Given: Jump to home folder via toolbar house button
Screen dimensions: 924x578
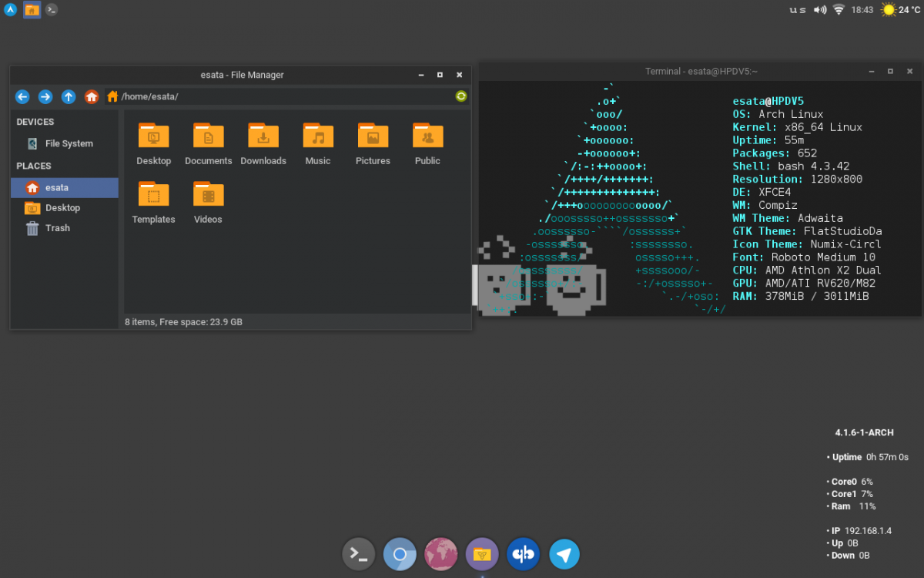Looking at the screenshot, I should pyautogui.click(x=92, y=96).
